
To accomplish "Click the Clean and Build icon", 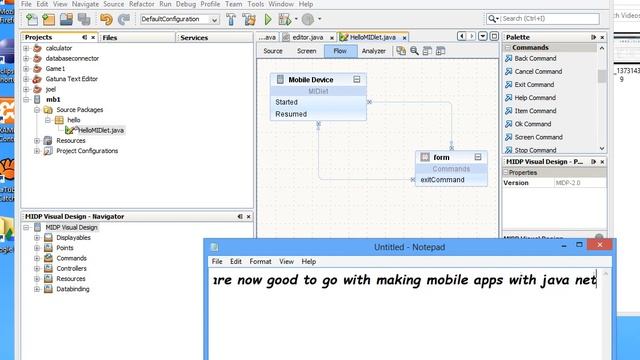I will pyautogui.click(x=249, y=19).
